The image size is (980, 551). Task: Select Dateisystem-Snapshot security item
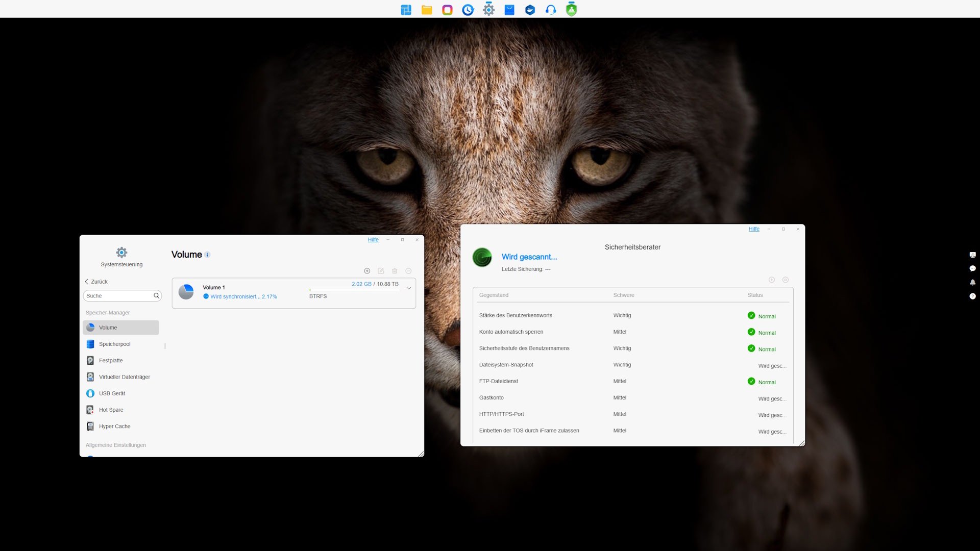click(x=505, y=365)
